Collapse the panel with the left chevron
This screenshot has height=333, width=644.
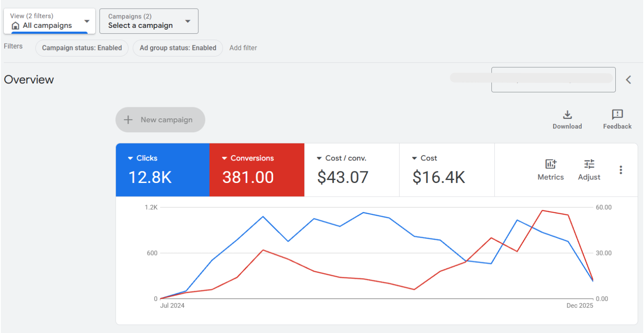point(629,79)
